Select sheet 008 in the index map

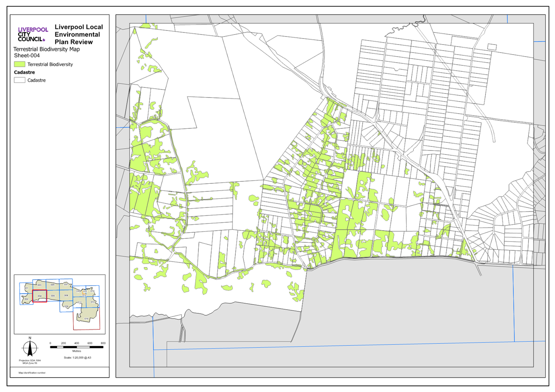point(66,295)
